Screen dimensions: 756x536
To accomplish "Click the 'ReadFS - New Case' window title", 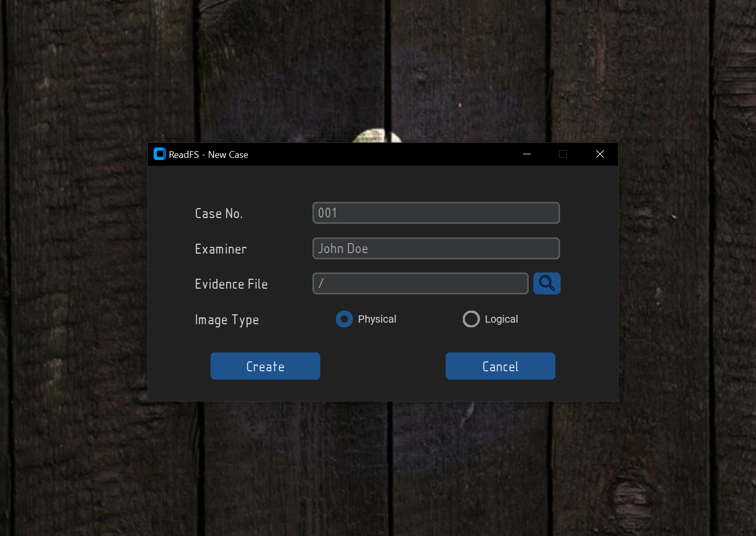I will [x=208, y=155].
